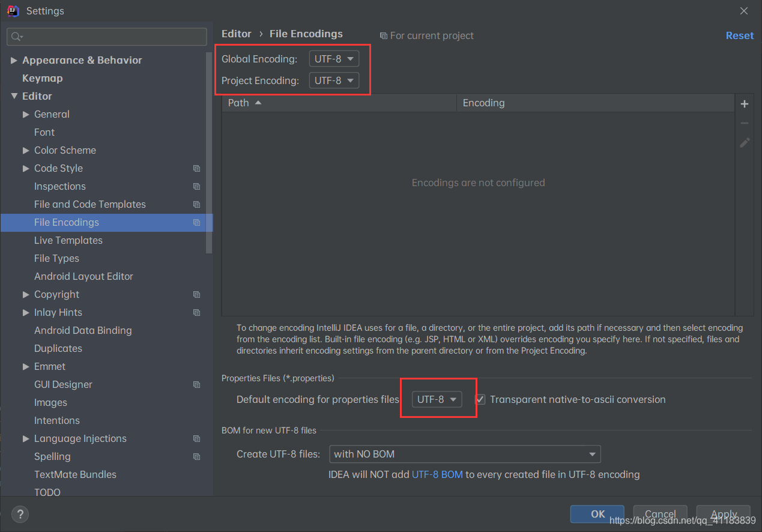Expand the Appearance & Behavior section
Viewport: 762px width, 532px height.
(x=14, y=61)
